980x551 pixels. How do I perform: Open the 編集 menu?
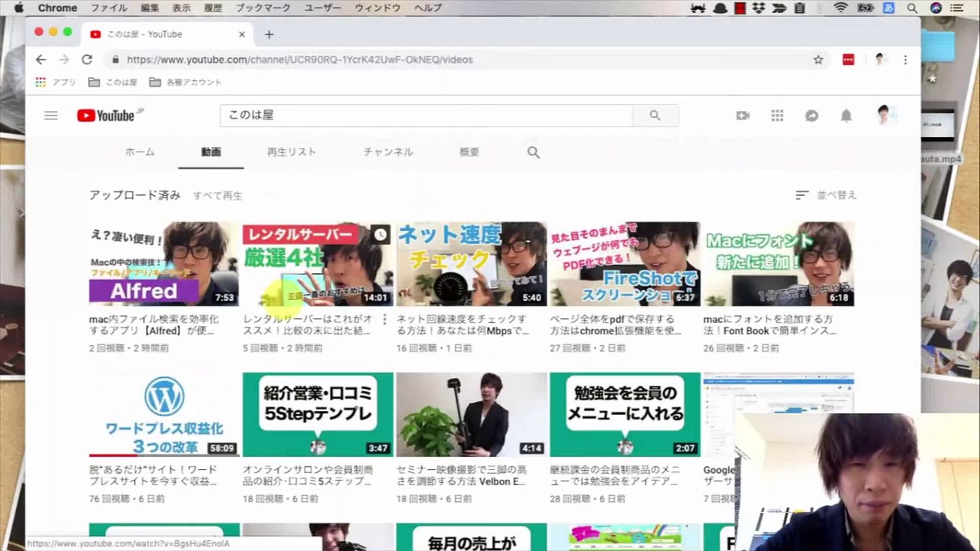[150, 8]
